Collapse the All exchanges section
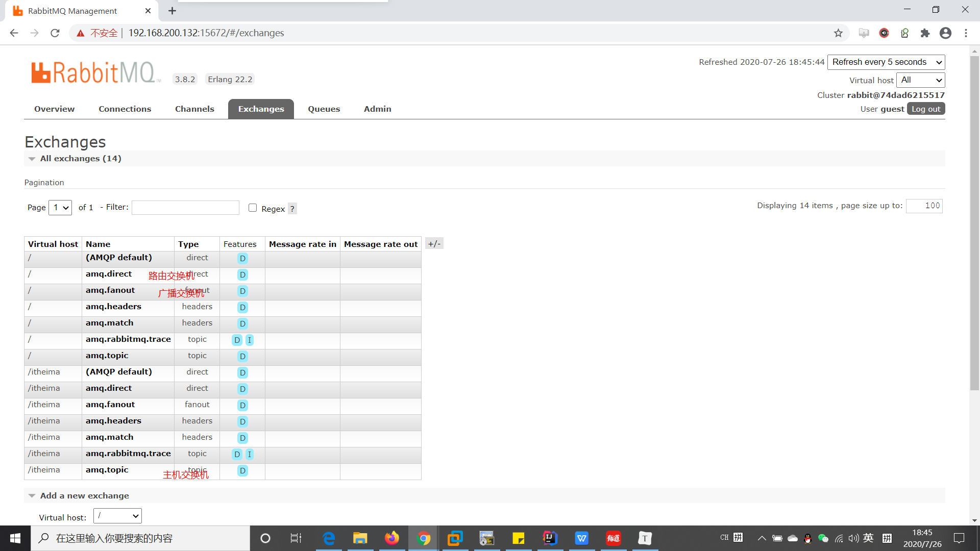 tap(81, 159)
